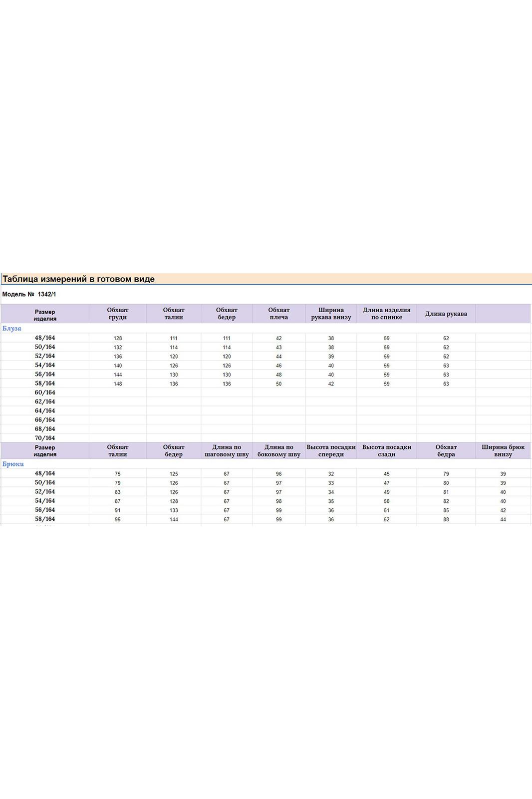Click the title 'Таблица измерений в готовом виде'

[x=79, y=279]
